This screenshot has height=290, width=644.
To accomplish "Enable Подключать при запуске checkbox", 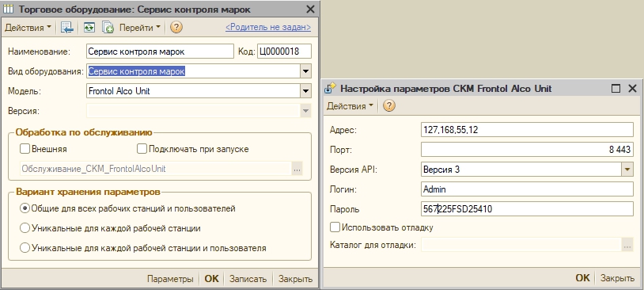I will pos(142,149).
